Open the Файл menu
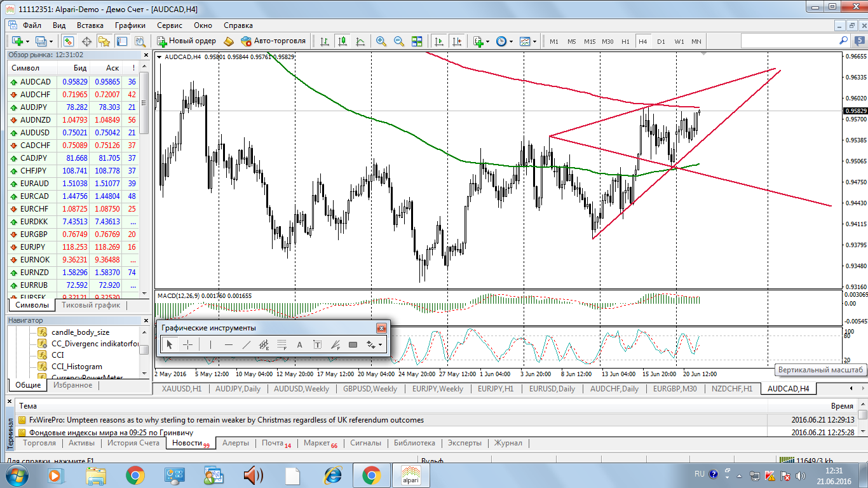This screenshot has height=488, width=868. 32,25
